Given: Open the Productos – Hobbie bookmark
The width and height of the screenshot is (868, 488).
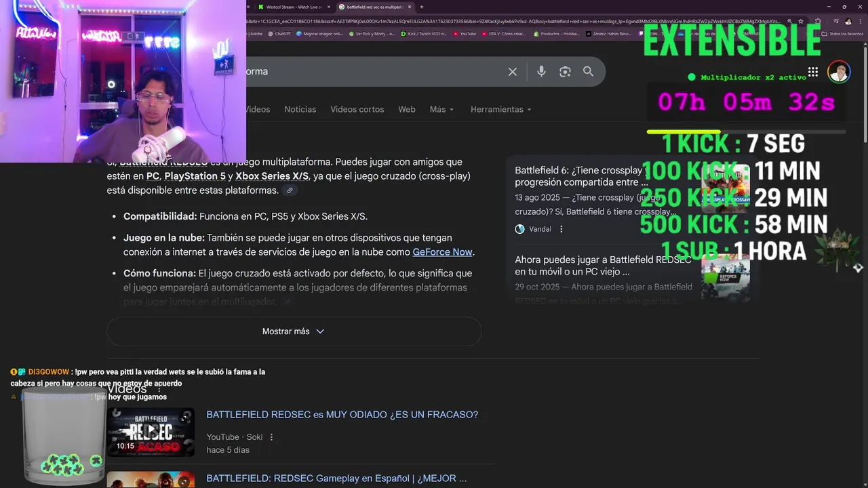Looking at the screenshot, I should (557, 33).
